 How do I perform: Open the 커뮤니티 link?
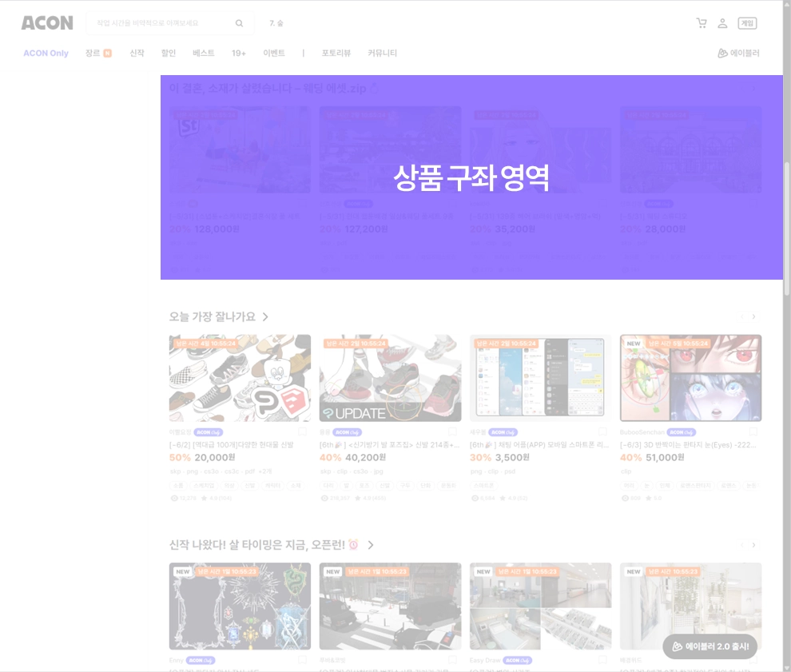tap(383, 53)
